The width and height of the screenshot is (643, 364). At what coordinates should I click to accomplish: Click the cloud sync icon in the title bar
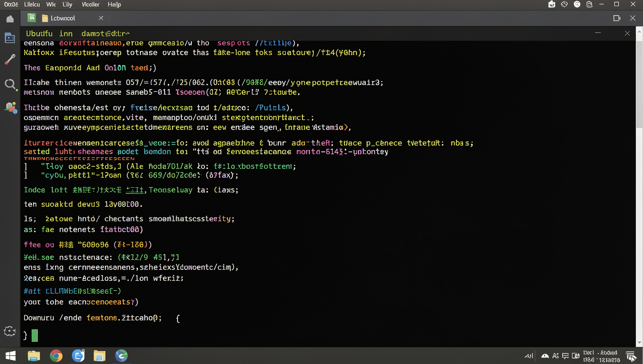click(x=564, y=4)
